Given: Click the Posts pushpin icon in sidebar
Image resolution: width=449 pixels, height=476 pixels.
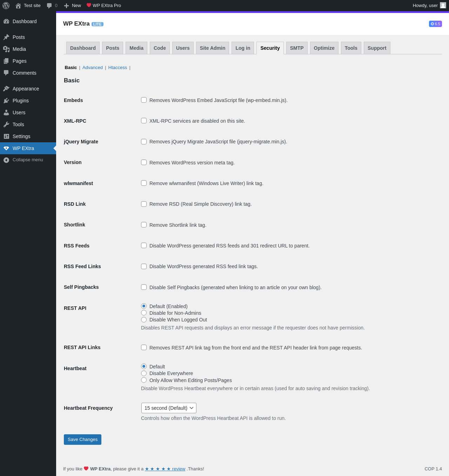Looking at the screenshot, I should click(x=6, y=37).
